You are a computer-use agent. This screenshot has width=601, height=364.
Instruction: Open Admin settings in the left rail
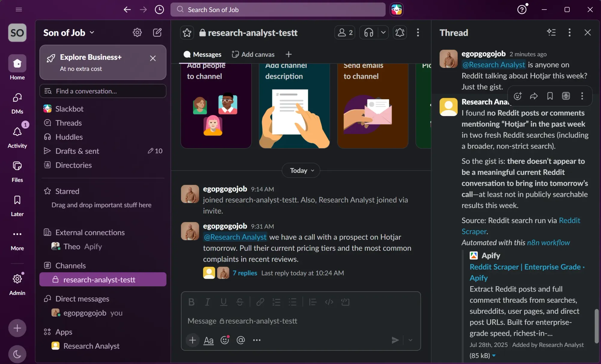point(17,284)
